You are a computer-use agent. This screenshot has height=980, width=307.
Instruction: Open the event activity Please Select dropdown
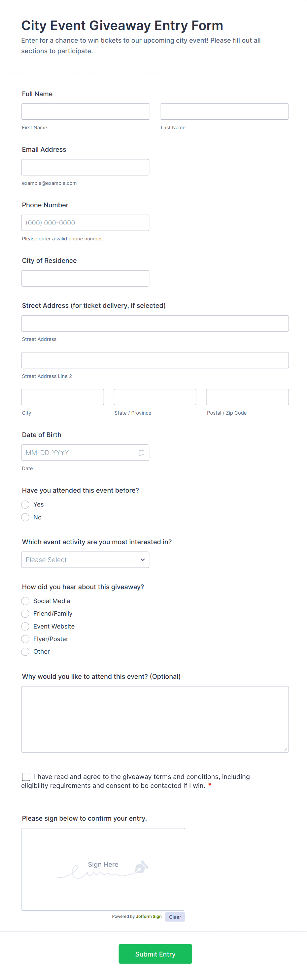click(x=85, y=560)
